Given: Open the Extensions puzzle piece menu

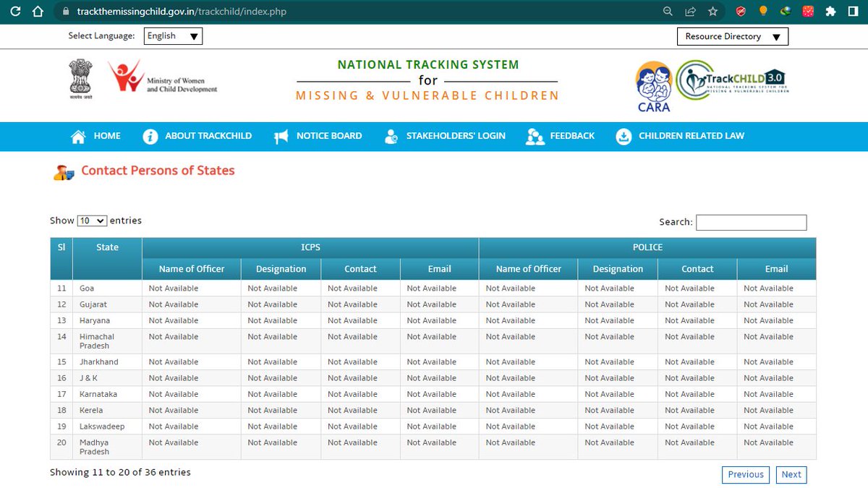Looking at the screenshot, I should (831, 12).
